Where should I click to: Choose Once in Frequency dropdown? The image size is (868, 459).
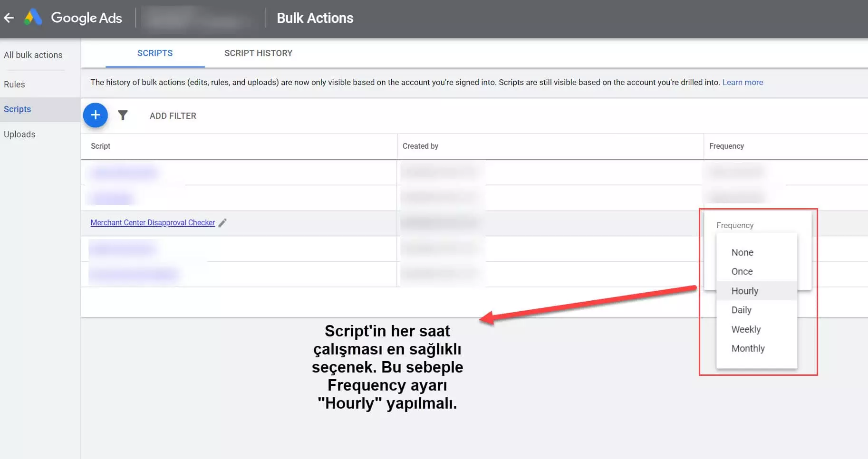[x=756, y=271]
